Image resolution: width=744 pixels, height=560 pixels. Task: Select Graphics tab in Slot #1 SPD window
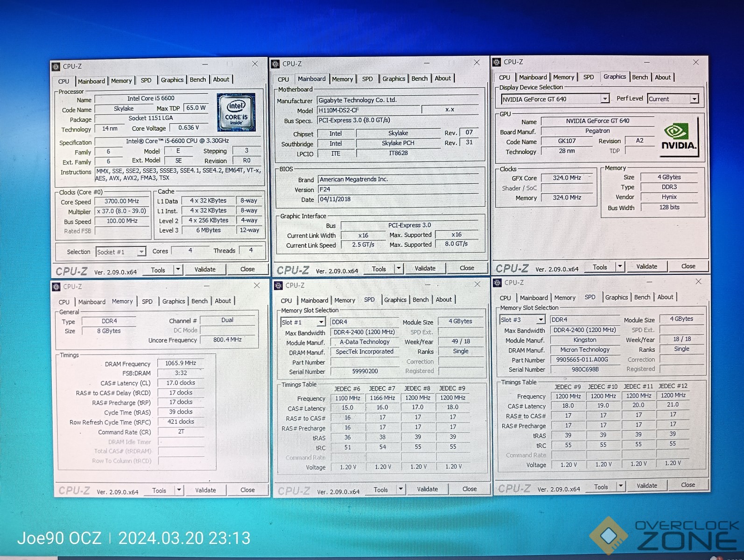(395, 300)
